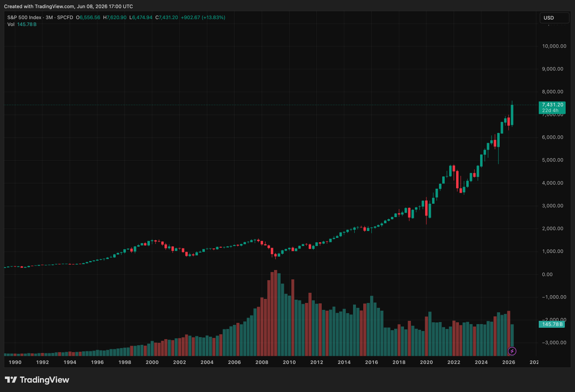Click the 2022 time axis label
Image resolution: width=575 pixels, height=392 pixels.
(x=454, y=363)
